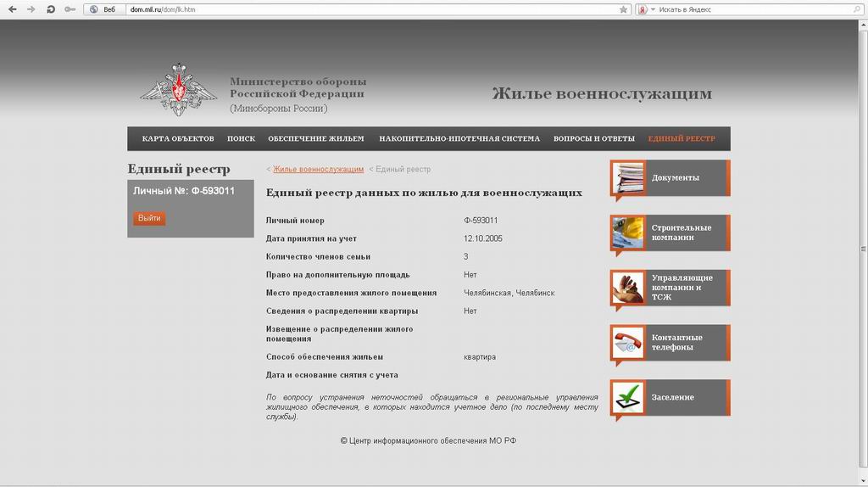Follow the Жилье военнослужащим breadcrumb link
This screenshot has width=868, height=487.
318,170
